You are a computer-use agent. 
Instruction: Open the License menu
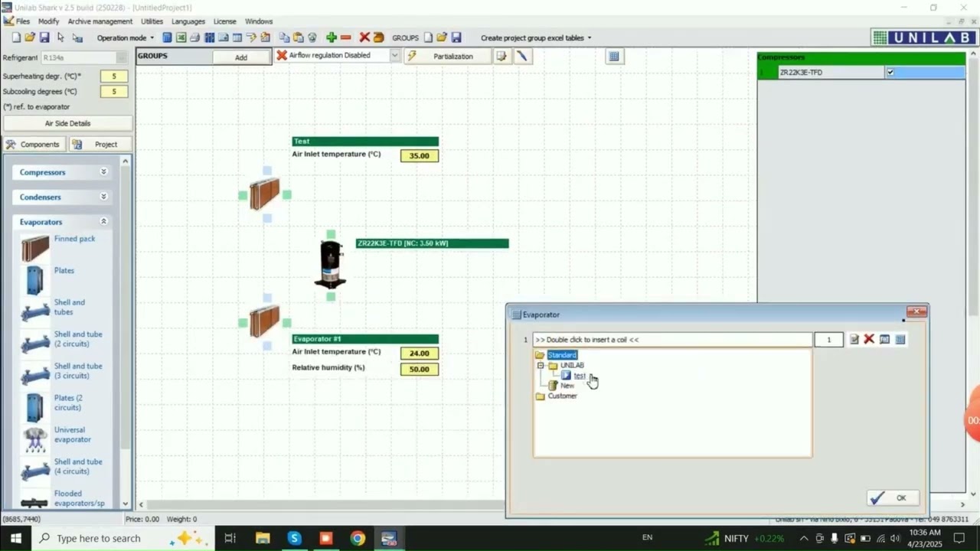[x=224, y=21]
